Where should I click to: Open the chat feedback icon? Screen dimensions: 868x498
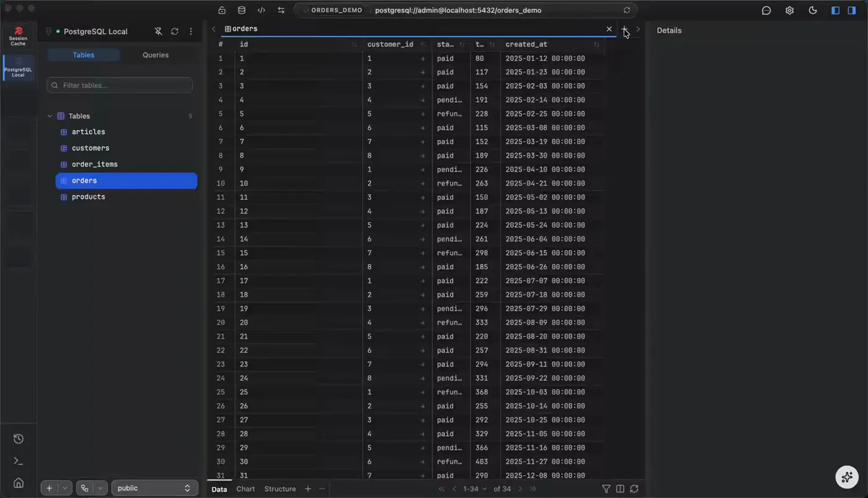click(x=766, y=11)
